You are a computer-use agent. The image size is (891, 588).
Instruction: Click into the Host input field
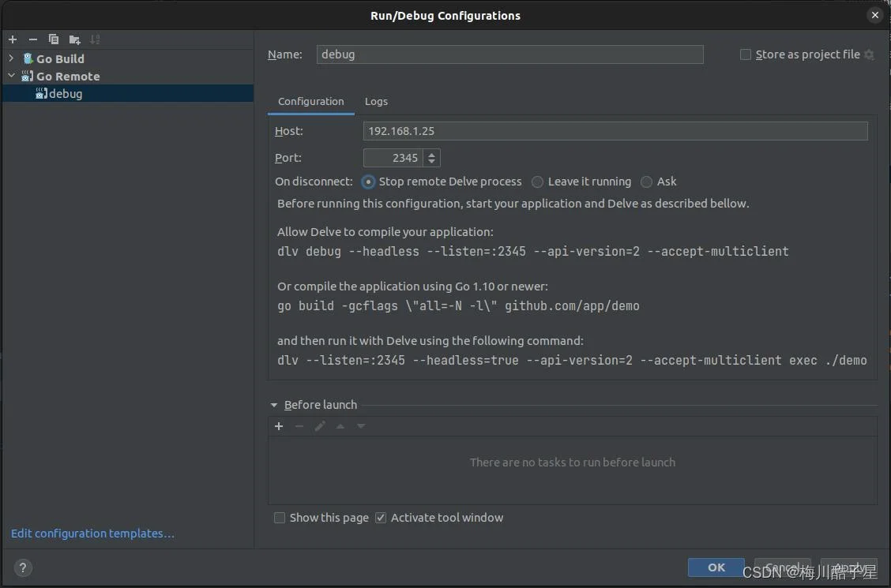[x=615, y=131]
